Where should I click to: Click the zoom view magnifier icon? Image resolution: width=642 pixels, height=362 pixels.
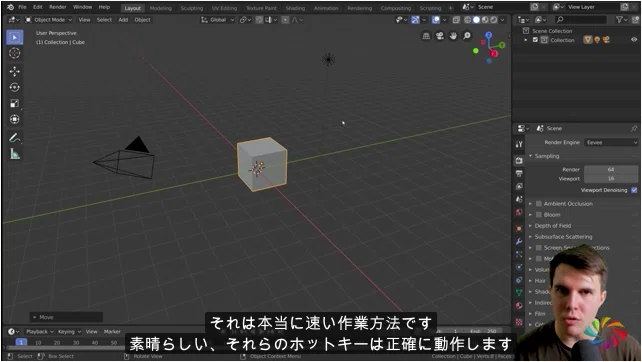[x=467, y=36]
